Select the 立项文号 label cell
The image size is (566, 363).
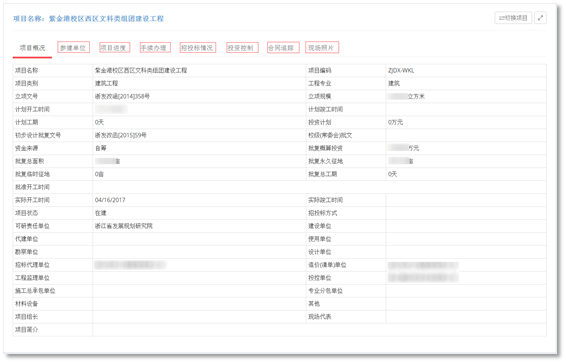53,96
